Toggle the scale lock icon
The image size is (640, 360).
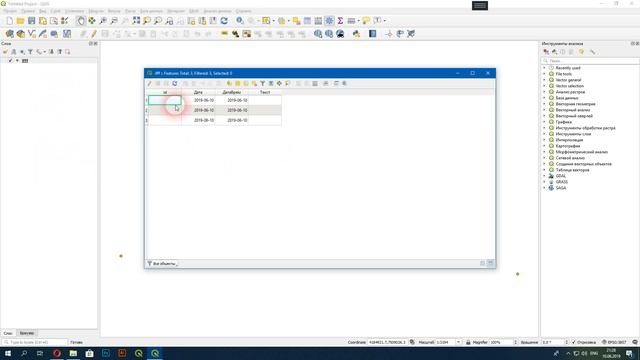pos(468,342)
